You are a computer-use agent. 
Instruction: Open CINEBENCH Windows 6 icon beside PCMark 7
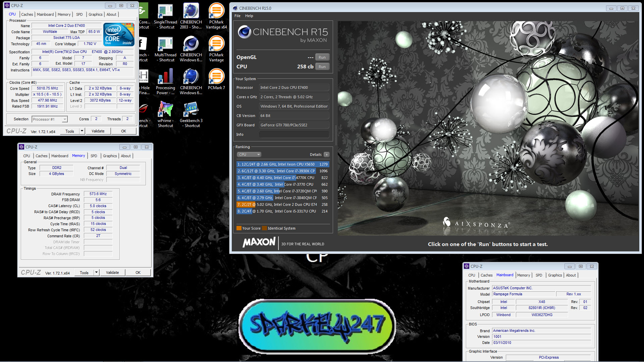coord(191,82)
